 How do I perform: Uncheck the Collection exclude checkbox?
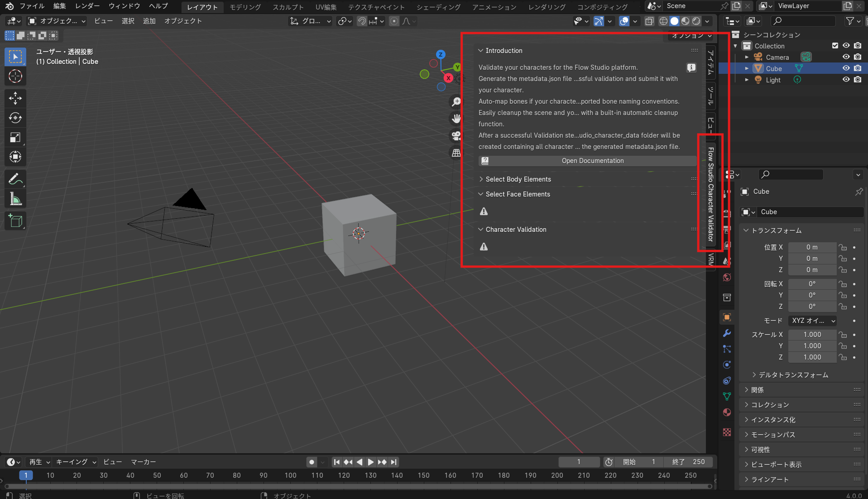pyautogui.click(x=835, y=46)
